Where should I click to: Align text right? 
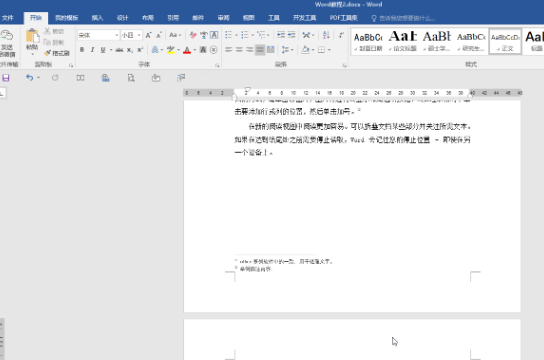pos(249,50)
